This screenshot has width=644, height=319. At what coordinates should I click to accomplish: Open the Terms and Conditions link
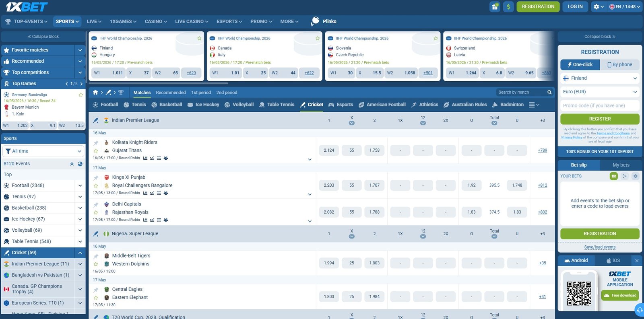[613, 134]
